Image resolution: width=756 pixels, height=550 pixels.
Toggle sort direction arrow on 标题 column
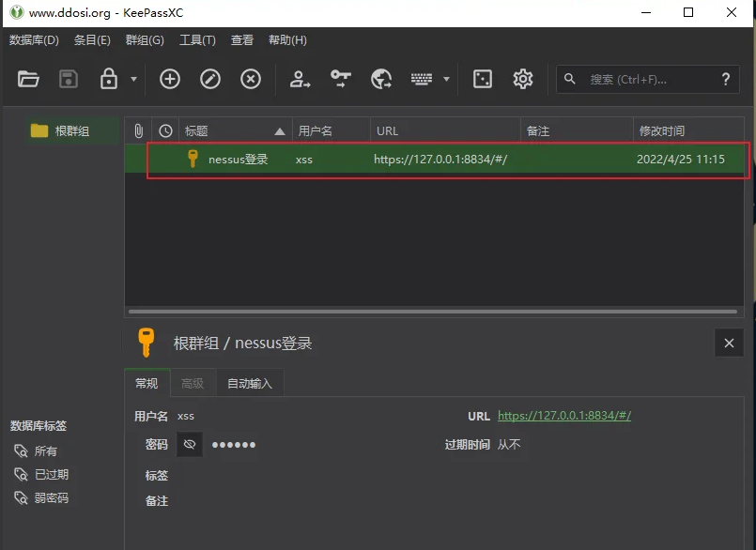point(280,131)
